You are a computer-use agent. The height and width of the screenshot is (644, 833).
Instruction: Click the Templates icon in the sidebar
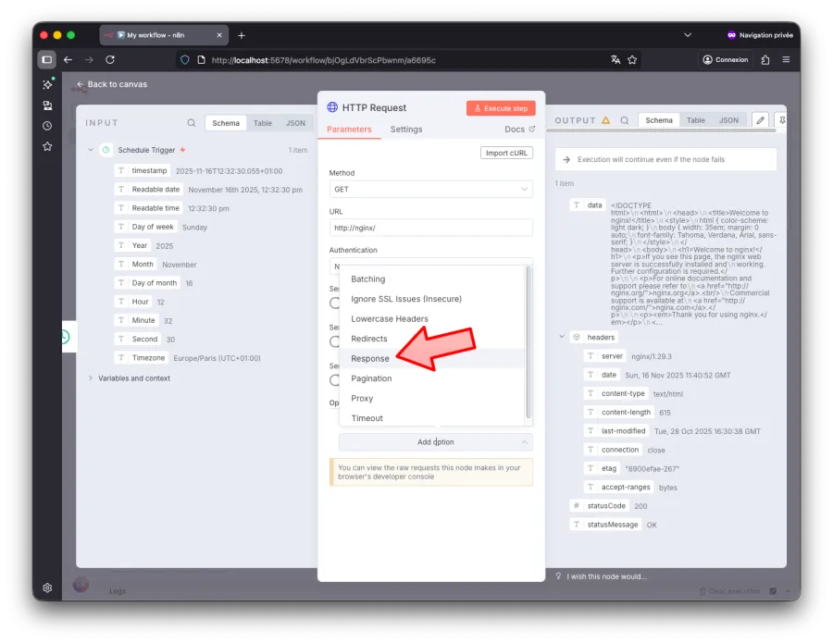[47, 105]
